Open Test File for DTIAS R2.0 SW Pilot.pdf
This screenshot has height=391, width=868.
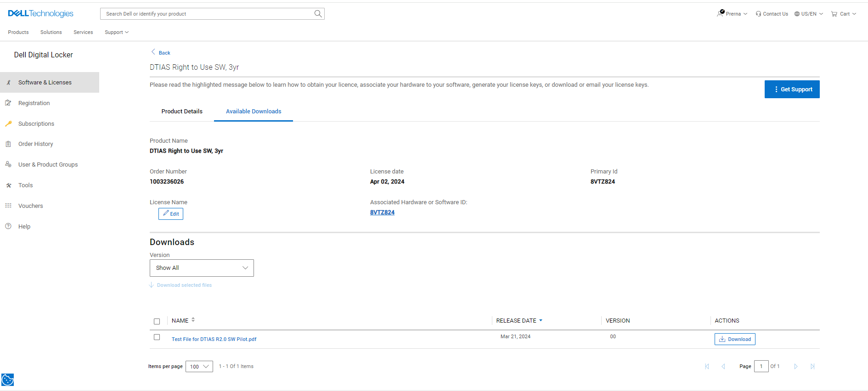214,339
